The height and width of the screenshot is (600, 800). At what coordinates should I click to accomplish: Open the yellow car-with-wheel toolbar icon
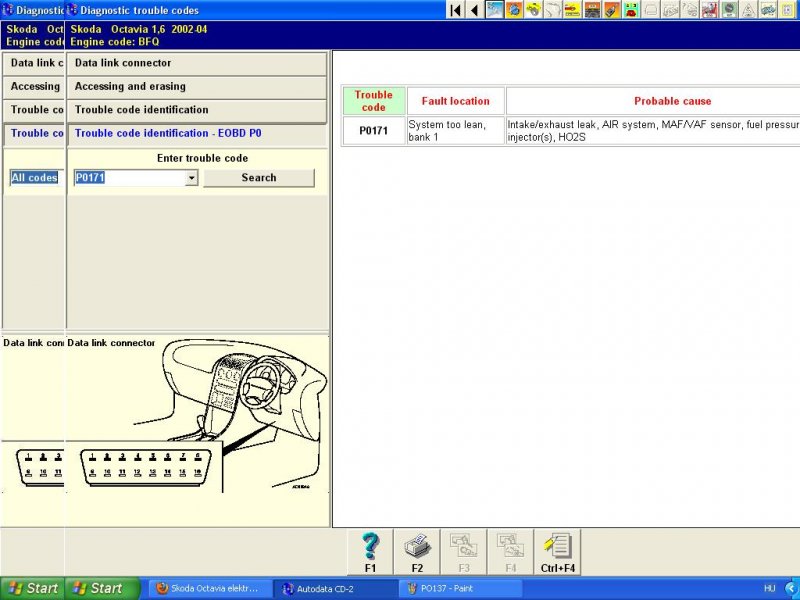[x=534, y=10]
